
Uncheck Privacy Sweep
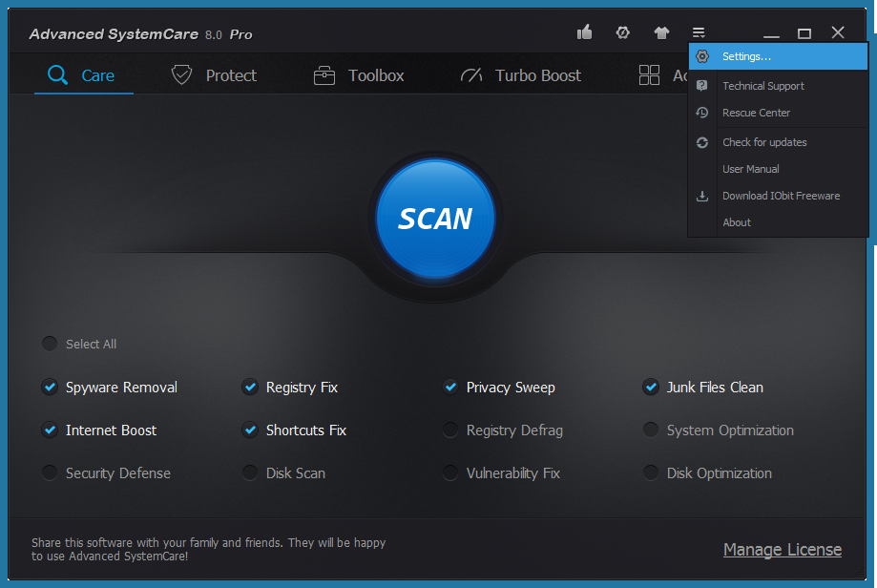click(450, 387)
